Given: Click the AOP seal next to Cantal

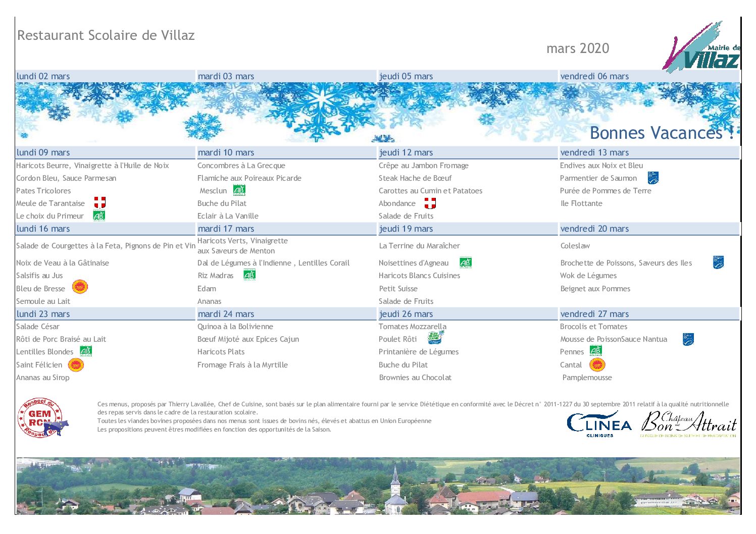Looking at the screenshot, I should [x=597, y=365].
